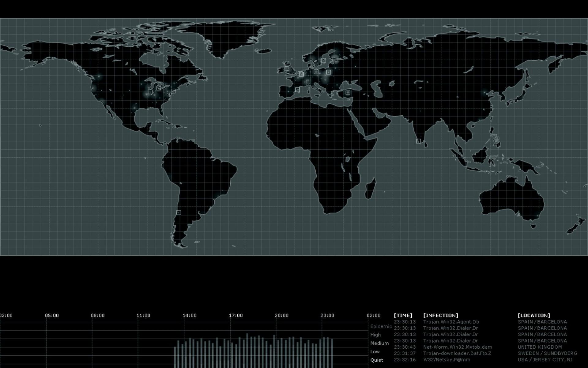Select the W32/Netsky.P@mm infection entry

447,360
